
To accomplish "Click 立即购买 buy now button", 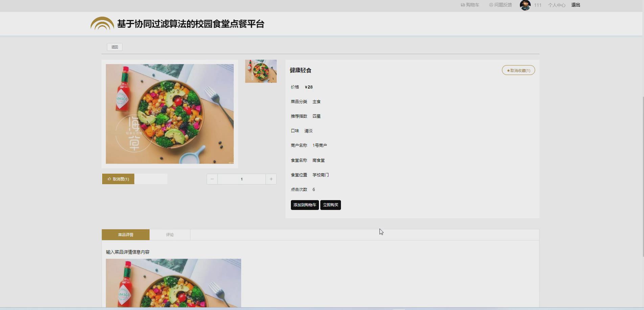I will coord(330,205).
